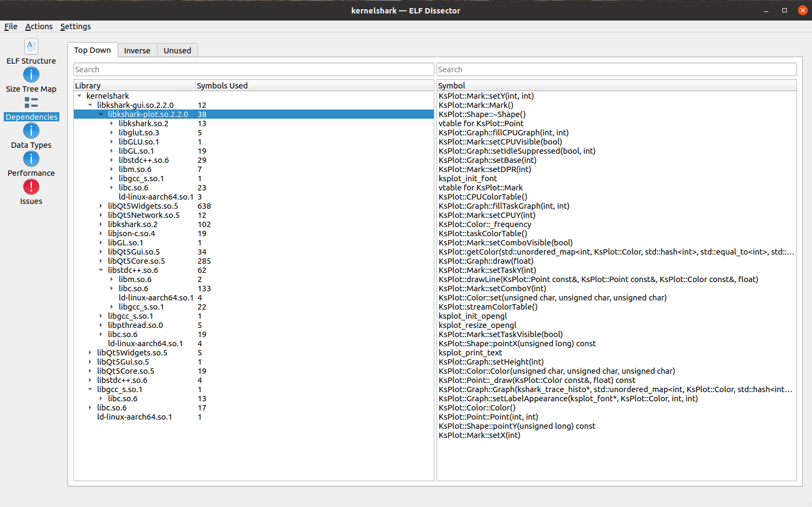Open the ELF Structure view icon
The image size is (812, 507).
pyautogui.click(x=31, y=46)
